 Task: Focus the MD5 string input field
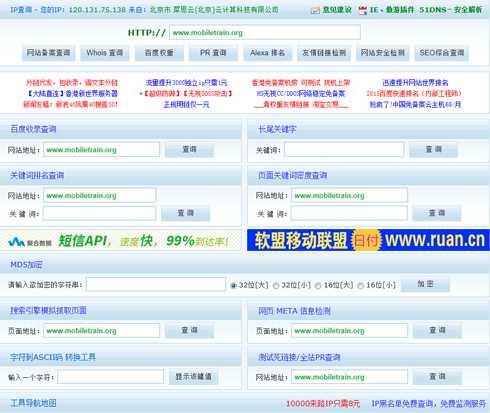(156, 285)
